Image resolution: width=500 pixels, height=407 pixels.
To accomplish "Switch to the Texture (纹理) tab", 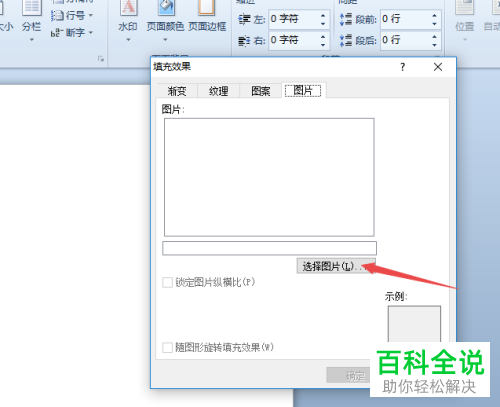I will point(219,91).
